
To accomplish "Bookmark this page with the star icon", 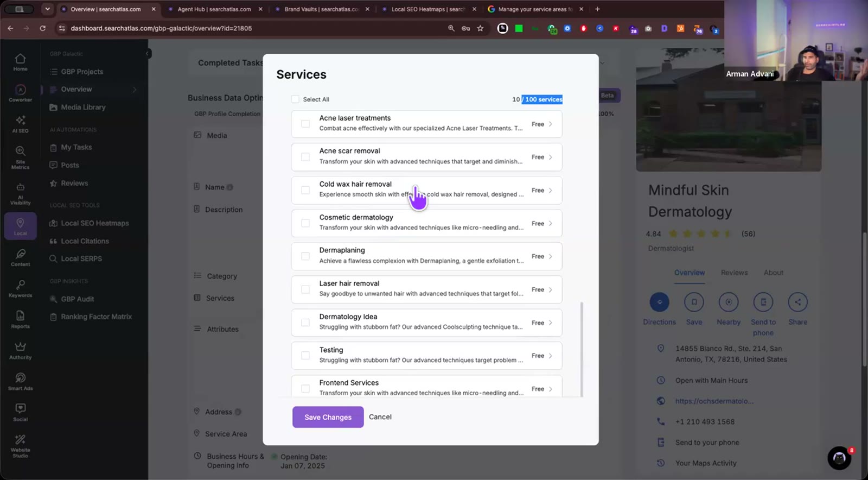I will click(x=480, y=28).
